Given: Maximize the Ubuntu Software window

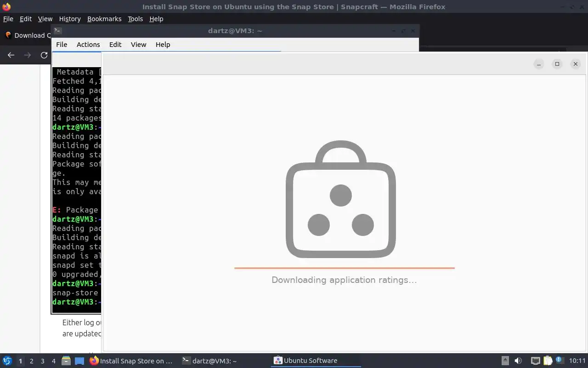Looking at the screenshot, I should point(557,64).
